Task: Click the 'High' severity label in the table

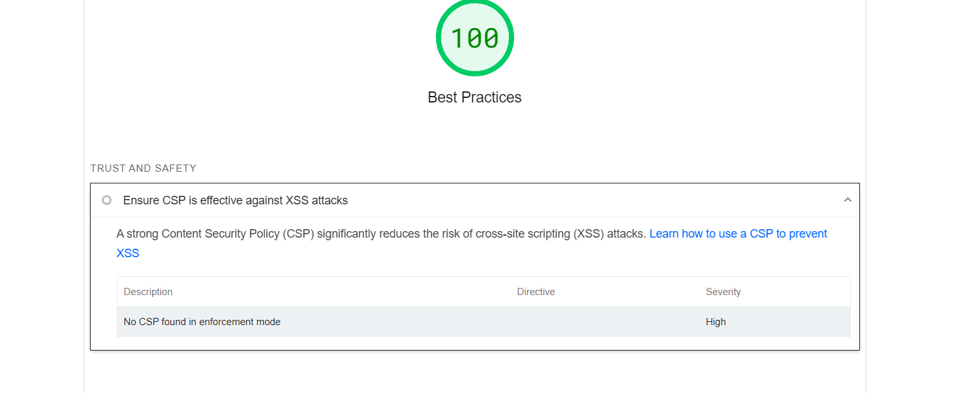Action: pyautogui.click(x=716, y=321)
